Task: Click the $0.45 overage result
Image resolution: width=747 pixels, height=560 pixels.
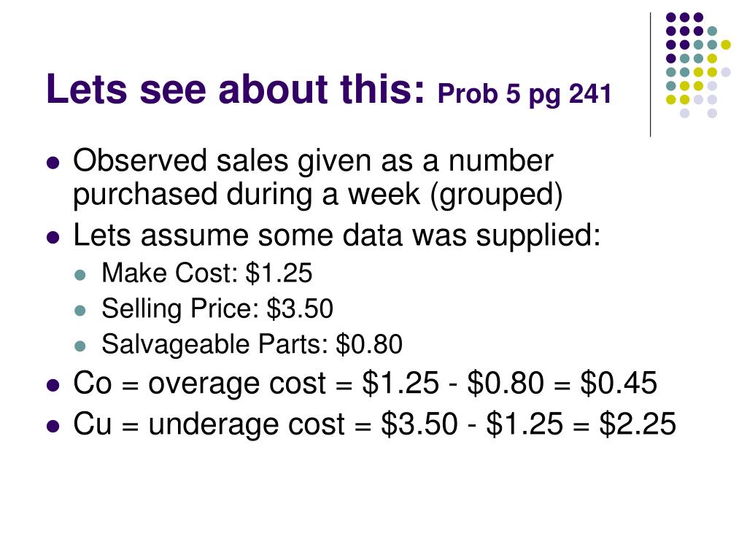Action: pyautogui.click(x=619, y=383)
